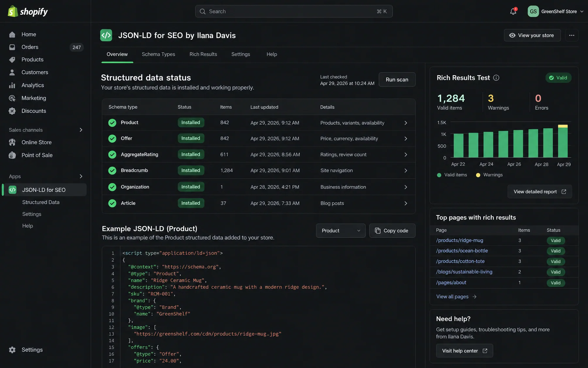
Task: Click the Offer row green checkmark
Action: (112, 138)
